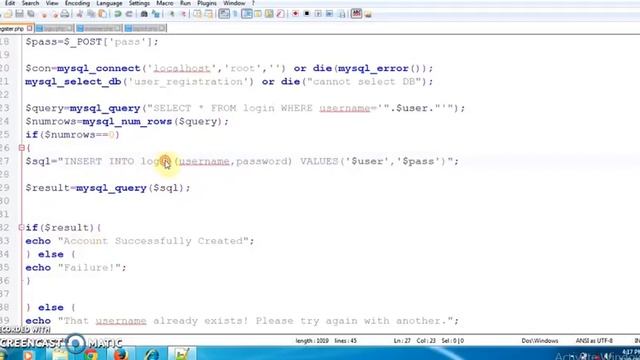Screen dimensions: 640x360
Task: Open Firefox from the taskbar
Action: (x=121, y=354)
